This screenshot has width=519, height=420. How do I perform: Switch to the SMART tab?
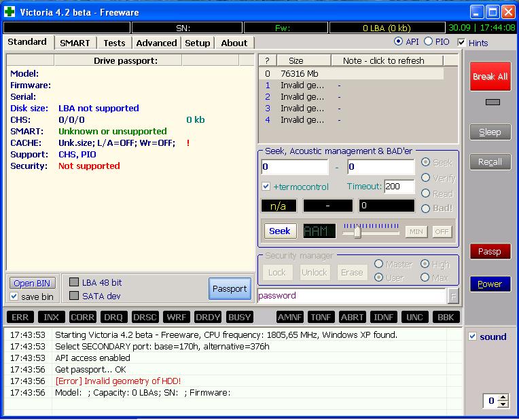[x=75, y=43]
